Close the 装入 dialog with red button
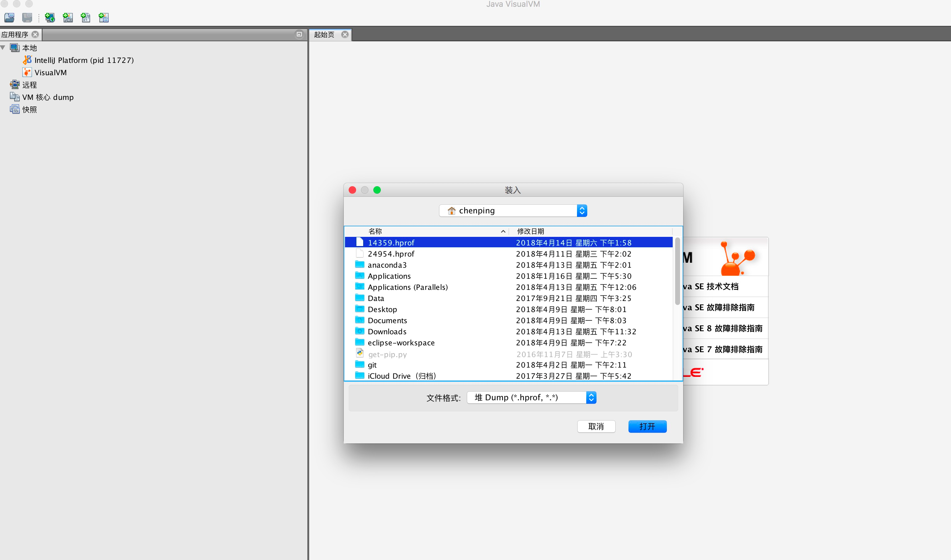This screenshot has height=560, width=951. 352,190
